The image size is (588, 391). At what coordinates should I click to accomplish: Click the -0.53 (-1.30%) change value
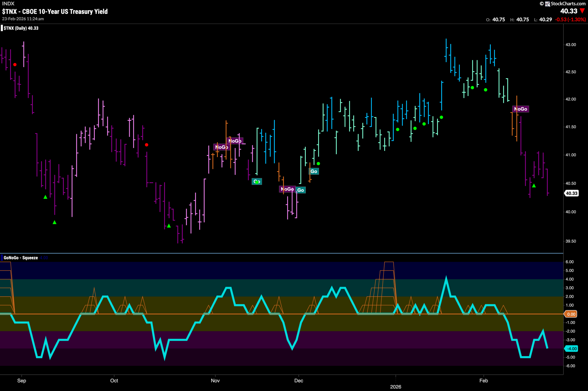click(570, 20)
